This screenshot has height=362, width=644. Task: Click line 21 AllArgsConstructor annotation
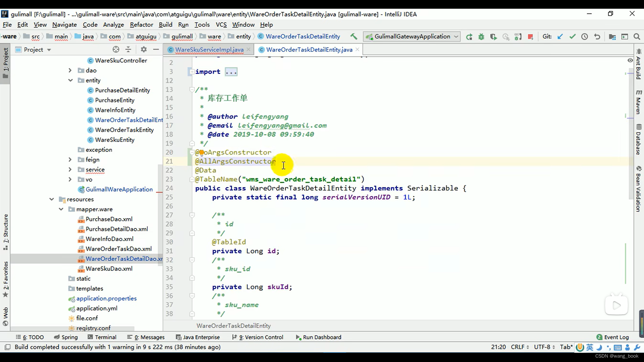pos(235,161)
